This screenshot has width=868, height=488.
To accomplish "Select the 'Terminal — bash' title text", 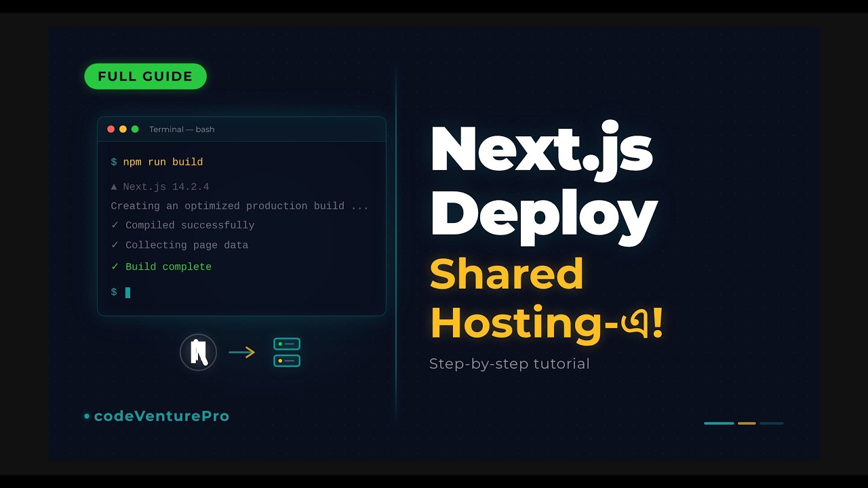I will (182, 129).
